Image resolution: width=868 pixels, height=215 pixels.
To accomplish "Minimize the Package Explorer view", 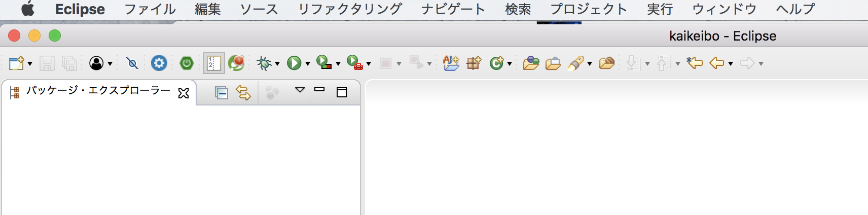I will [319, 90].
